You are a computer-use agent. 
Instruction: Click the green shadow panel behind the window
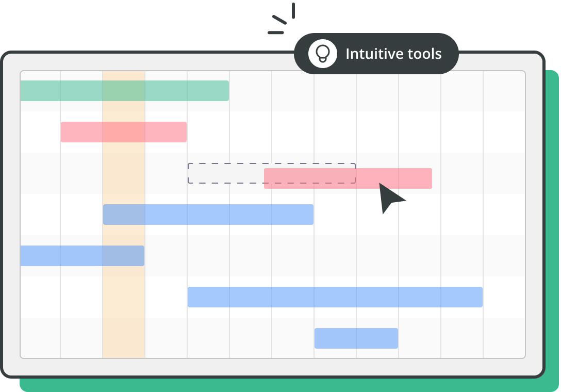[552, 229]
